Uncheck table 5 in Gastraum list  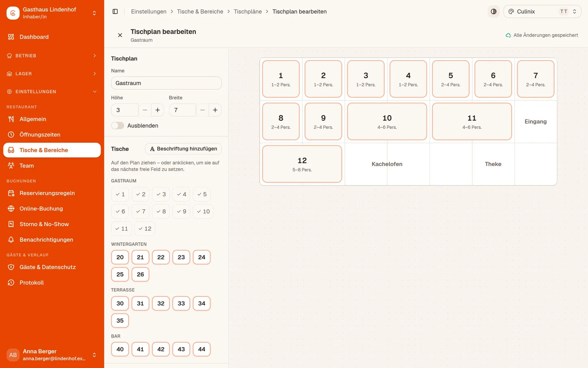[x=202, y=194]
